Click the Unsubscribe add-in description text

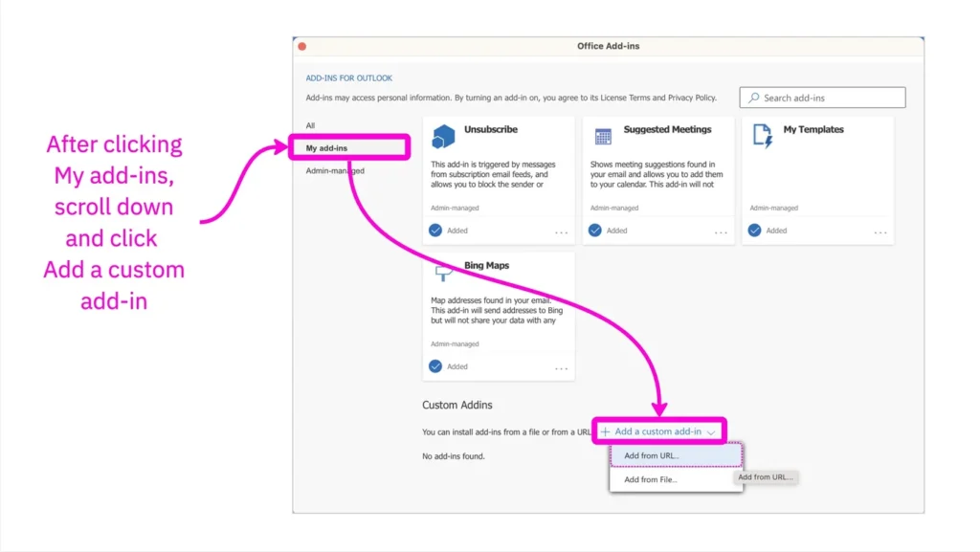tap(493, 174)
